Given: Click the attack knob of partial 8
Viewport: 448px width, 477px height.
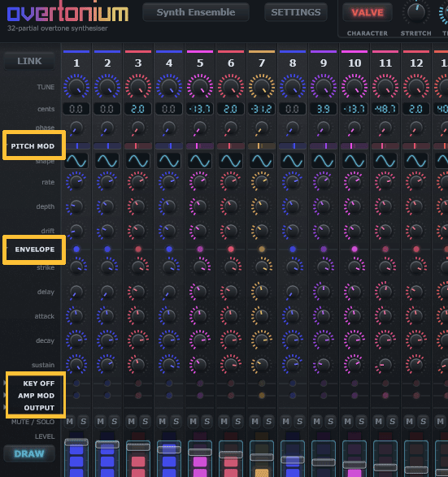Looking at the screenshot, I should click(293, 316).
